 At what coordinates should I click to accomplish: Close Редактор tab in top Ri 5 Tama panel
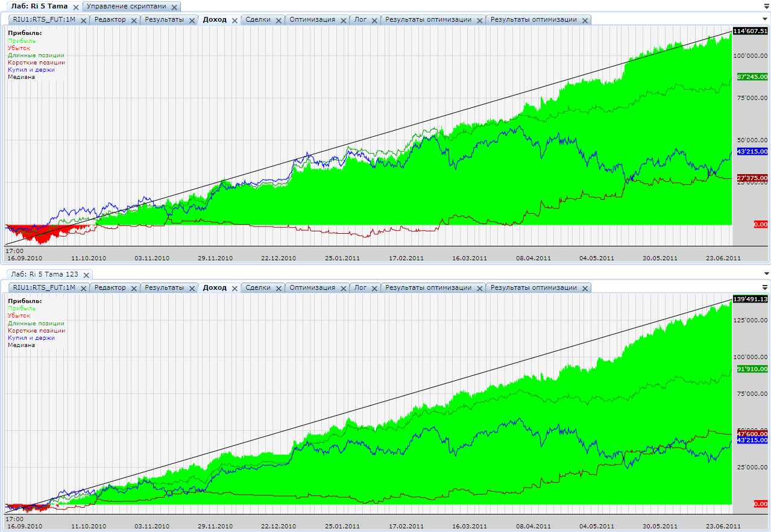[x=134, y=20]
